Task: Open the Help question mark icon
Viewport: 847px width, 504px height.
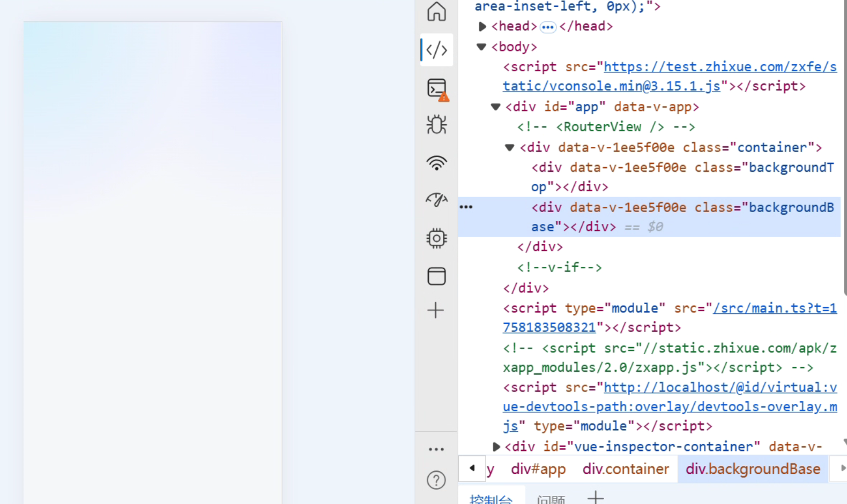Action: coord(436,480)
